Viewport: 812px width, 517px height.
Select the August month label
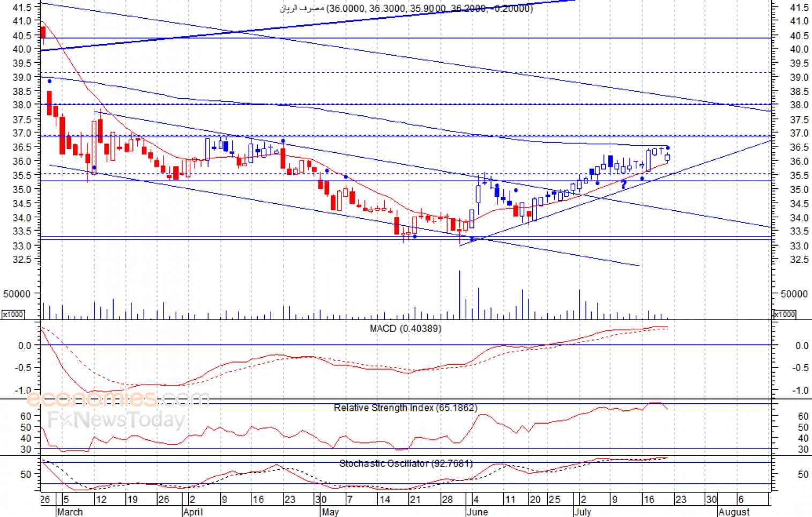point(734,512)
